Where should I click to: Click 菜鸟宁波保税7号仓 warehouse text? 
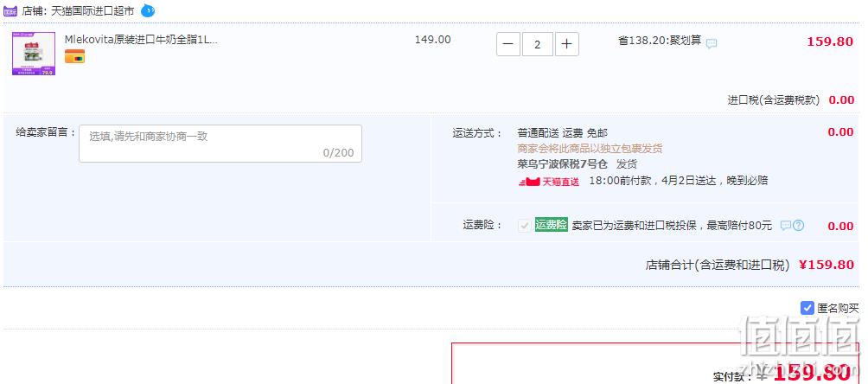click(x=563, y=164)
